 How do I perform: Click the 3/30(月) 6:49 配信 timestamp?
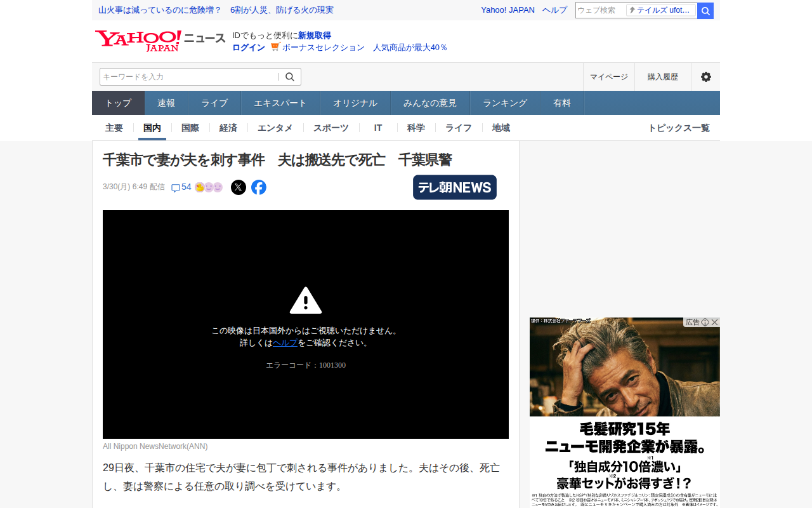tap(134, 187)
